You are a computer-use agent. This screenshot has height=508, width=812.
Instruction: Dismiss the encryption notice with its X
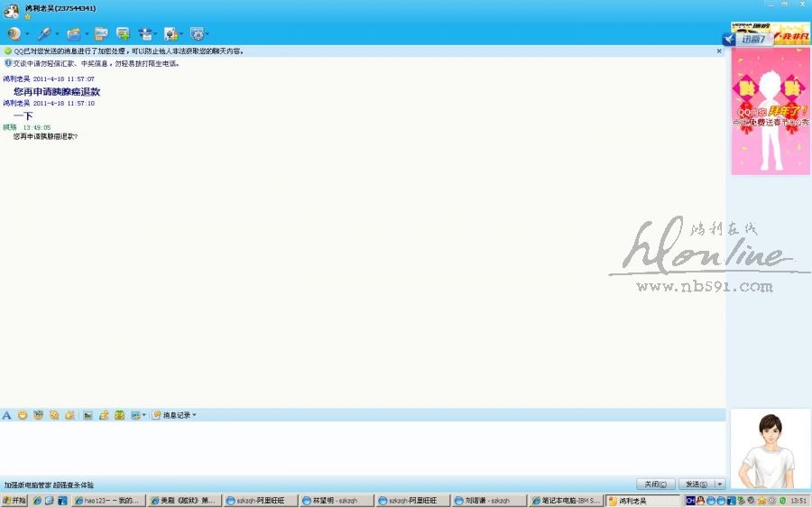pos(719,51)
